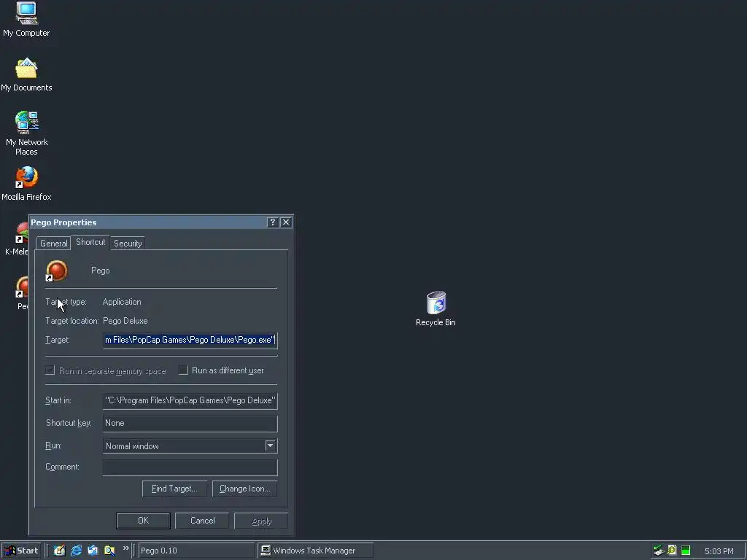
Task: Click the Shortcut key field
Action: 190,424
